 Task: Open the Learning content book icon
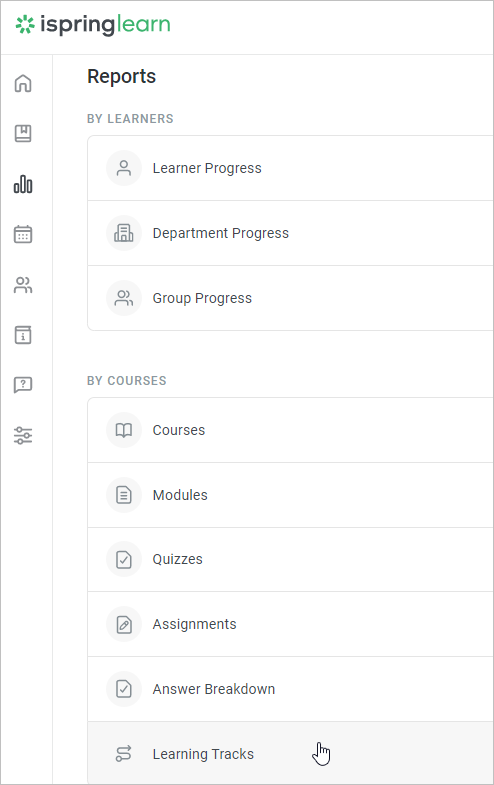click(23, 134)
